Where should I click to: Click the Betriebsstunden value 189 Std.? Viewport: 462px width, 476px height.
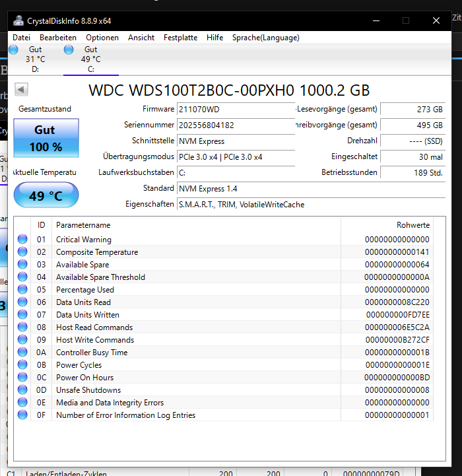[x=412, y=173]
